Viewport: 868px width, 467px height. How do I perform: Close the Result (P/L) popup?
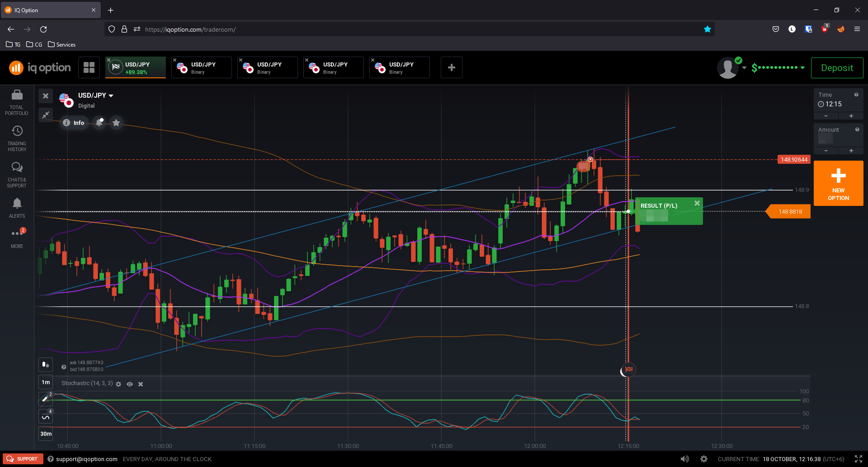[697, 203]
